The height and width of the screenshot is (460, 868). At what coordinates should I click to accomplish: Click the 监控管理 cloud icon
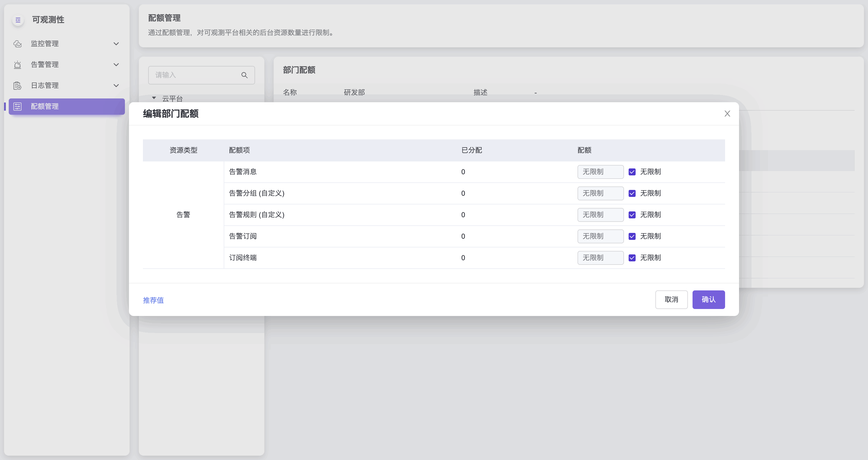[17, 44]
